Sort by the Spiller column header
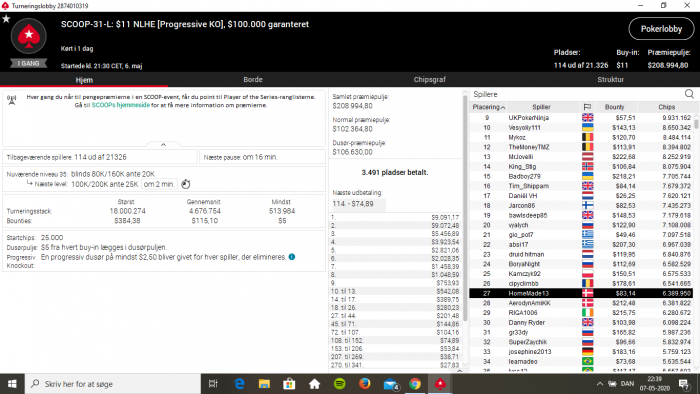 click(x=541, y=107)
